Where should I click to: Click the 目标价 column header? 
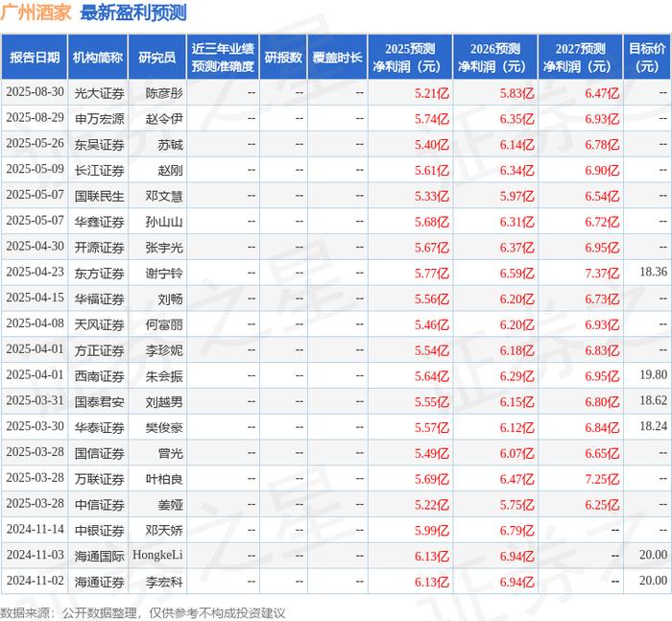(647, 58)
